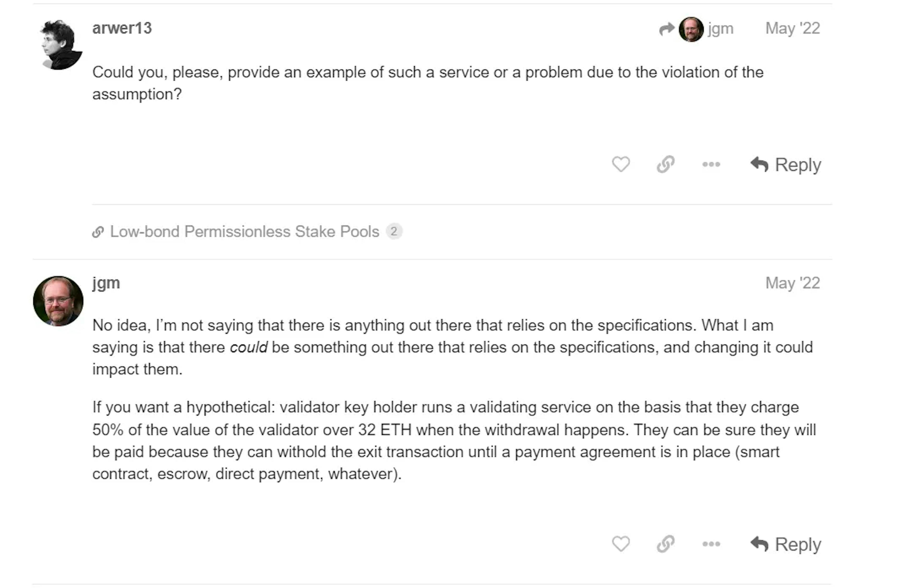Viewport: 921px width, 588px height.
Task: Open jgm's large profile avatar
Action: point(58,301)
